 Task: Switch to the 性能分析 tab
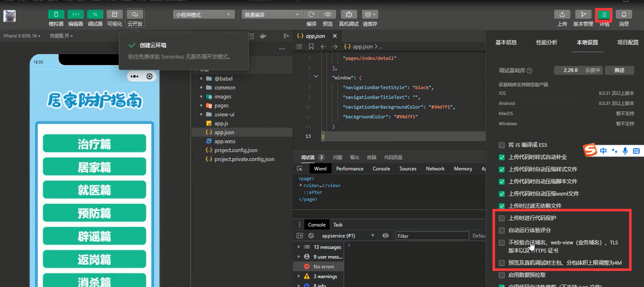(546, 42)
